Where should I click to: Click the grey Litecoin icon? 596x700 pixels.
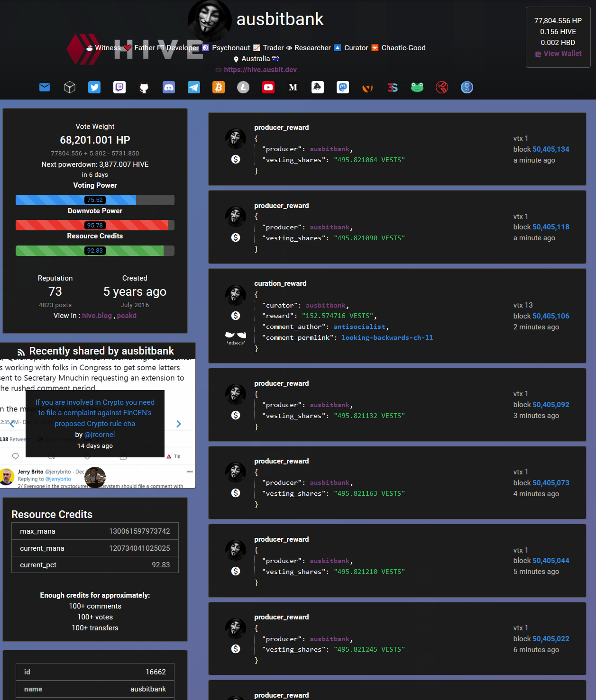click(x=243, y=87)
